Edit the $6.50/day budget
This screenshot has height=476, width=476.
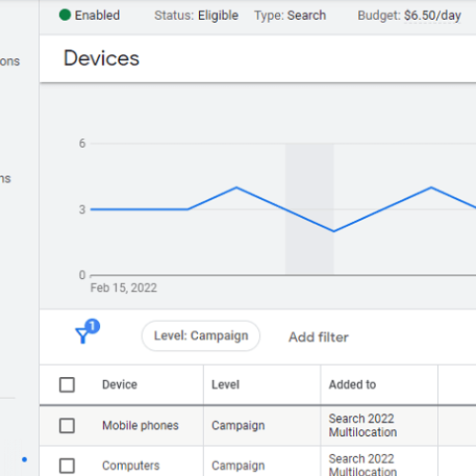click(432, 15)
